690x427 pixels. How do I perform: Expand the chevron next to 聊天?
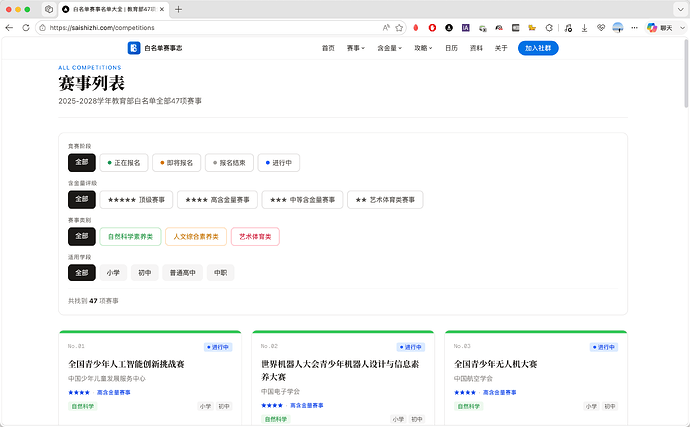683,28
